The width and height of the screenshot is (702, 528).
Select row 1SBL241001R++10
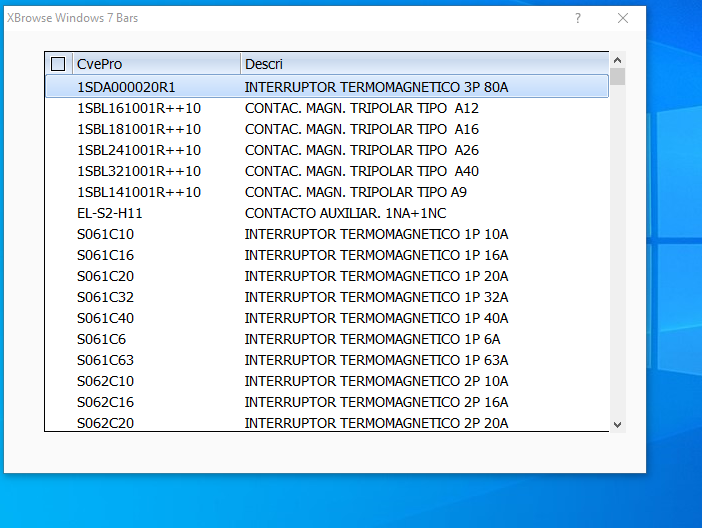tap(327, 150)
